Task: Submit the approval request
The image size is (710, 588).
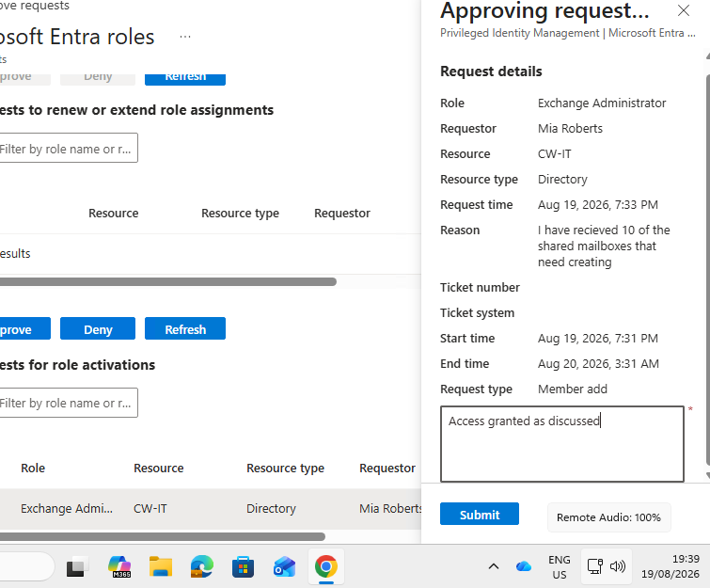Action: coord(480,515)
